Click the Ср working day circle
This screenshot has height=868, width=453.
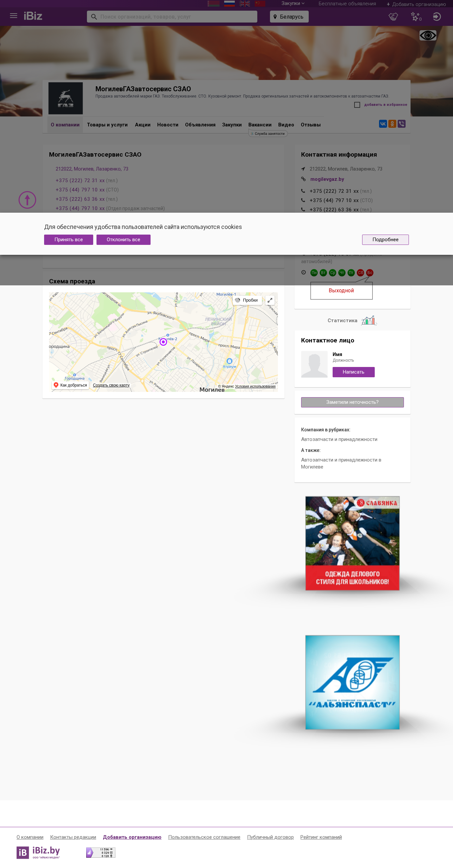pyautogui.click(x=332, y=273)
